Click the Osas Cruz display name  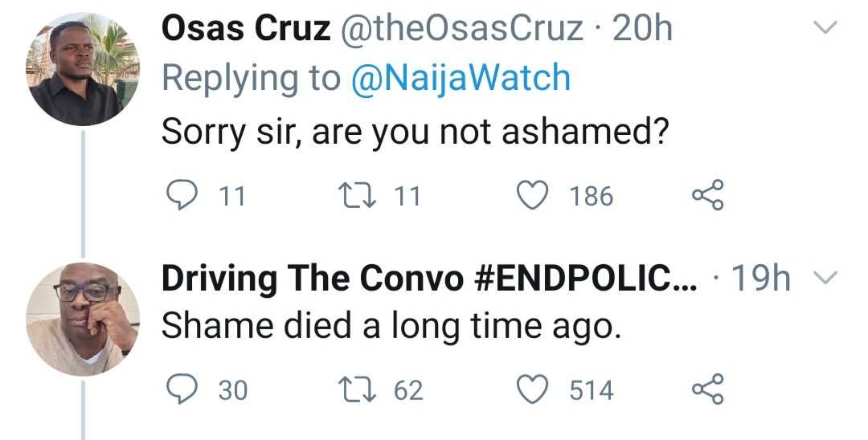[x=246, y=29]
